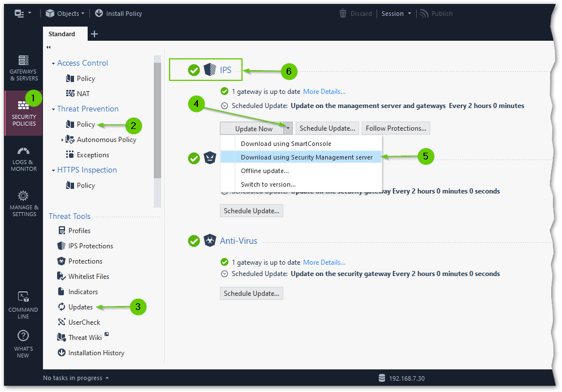
Task: Click the Publish button
Action: coord(436,14)
